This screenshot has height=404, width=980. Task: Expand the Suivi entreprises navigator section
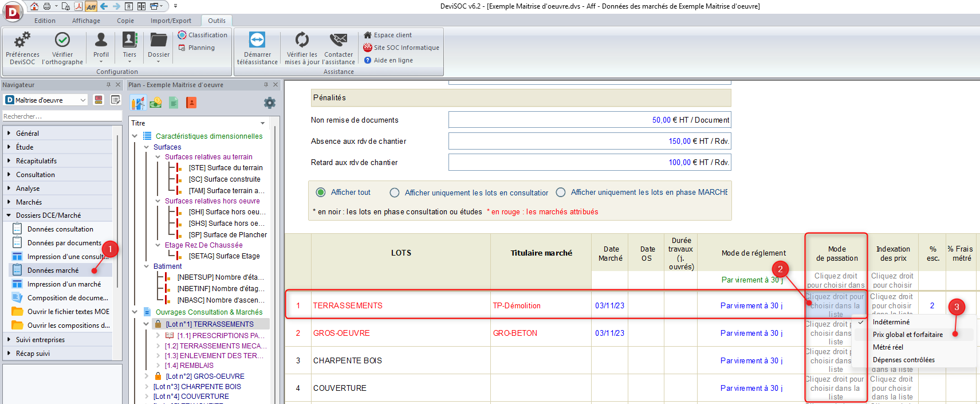[x=40, y=340]
